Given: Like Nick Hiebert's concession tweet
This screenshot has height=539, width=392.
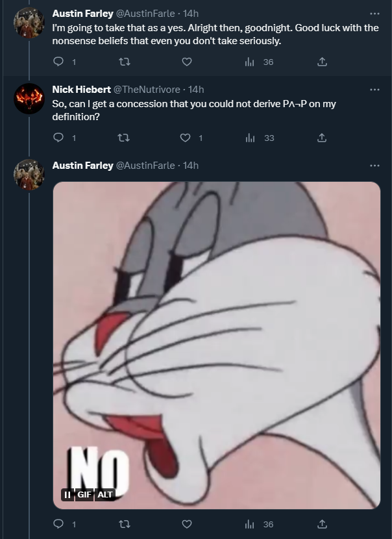Looking at the screenshot, I should [186, 138].
